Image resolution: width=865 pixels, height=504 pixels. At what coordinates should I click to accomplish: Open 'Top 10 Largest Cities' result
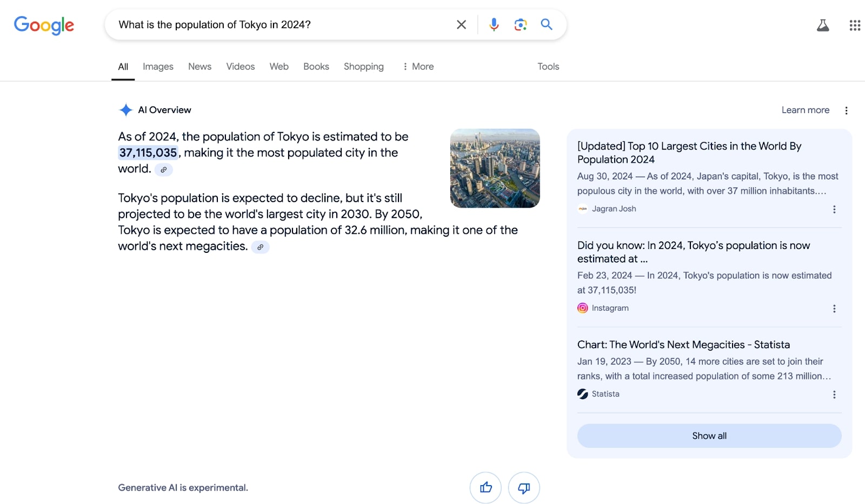tap(689, 153)
